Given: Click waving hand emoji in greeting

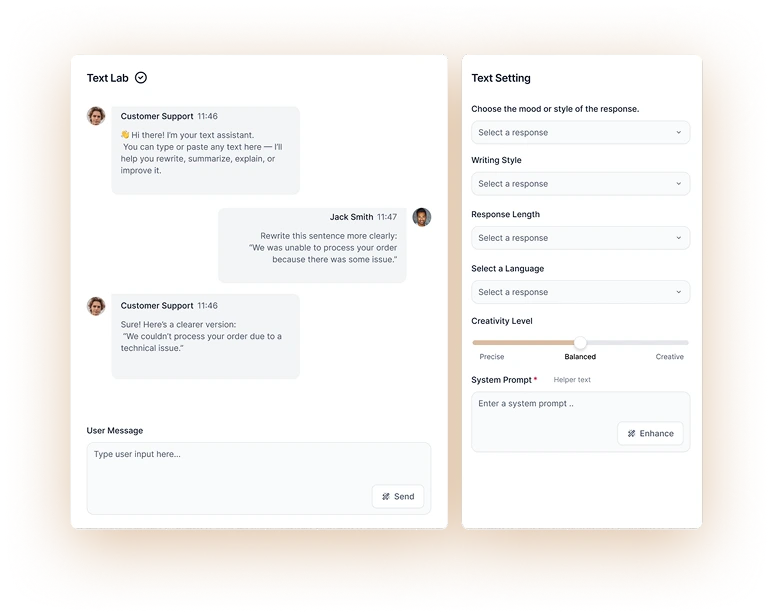Looking at the screenshot, I should click(x=125, y=135).
